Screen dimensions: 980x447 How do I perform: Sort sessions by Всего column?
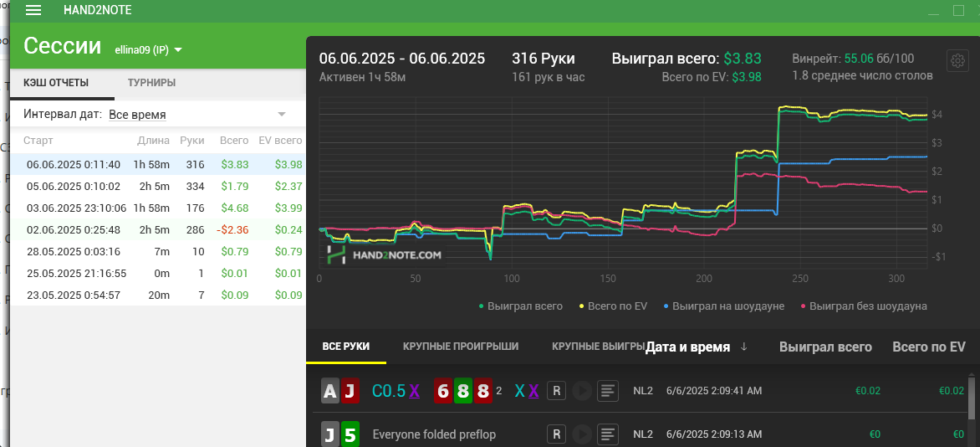coord(234,141)
